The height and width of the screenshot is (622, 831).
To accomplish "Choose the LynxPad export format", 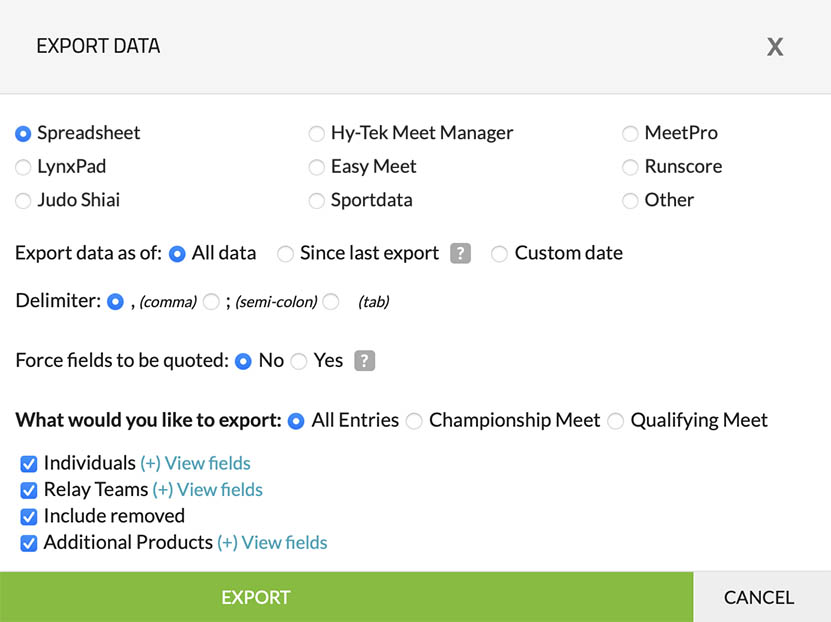I will tap(23, 167).
